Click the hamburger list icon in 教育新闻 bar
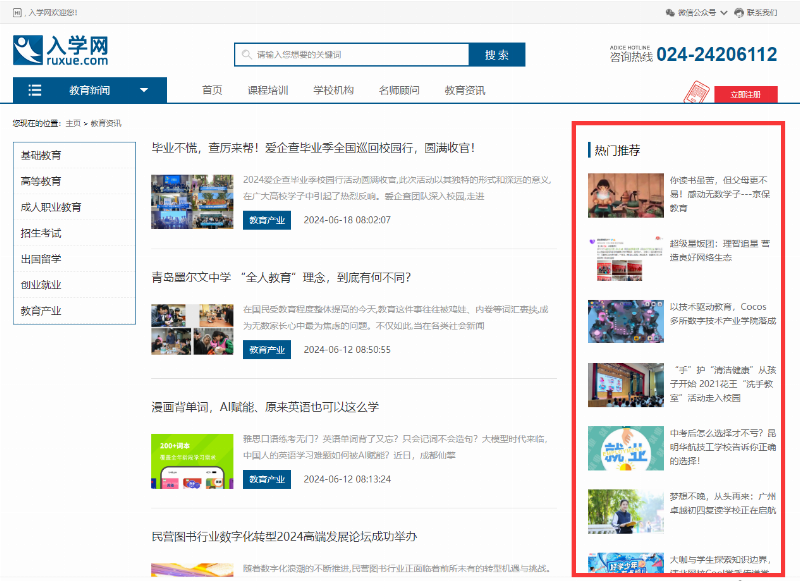800x581 pixels. pyautogui.click(x=35, y=90)
